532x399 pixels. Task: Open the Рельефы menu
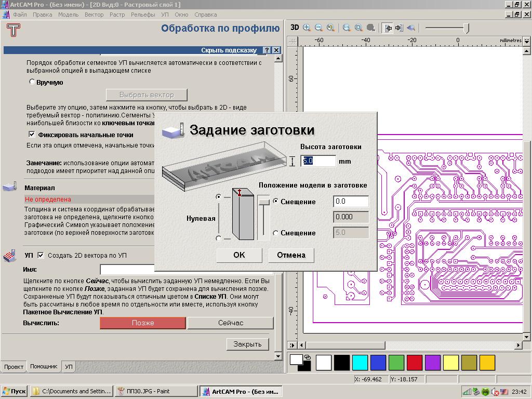click(143, 15)
